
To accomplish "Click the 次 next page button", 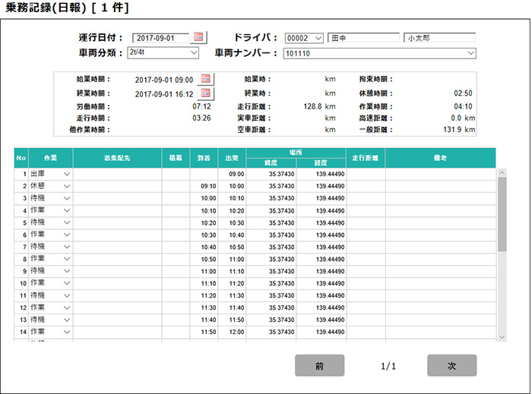I will coord(451,366).
